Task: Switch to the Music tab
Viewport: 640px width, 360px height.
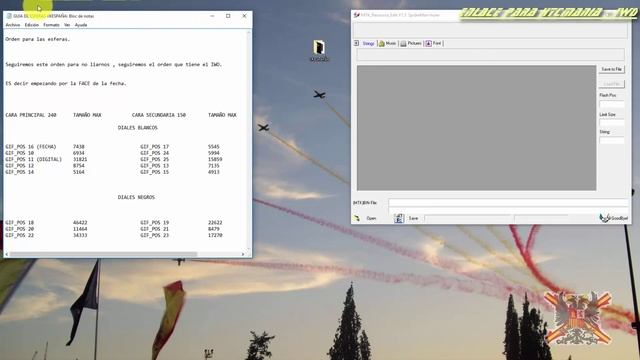Action: click(x=391, y=43)
